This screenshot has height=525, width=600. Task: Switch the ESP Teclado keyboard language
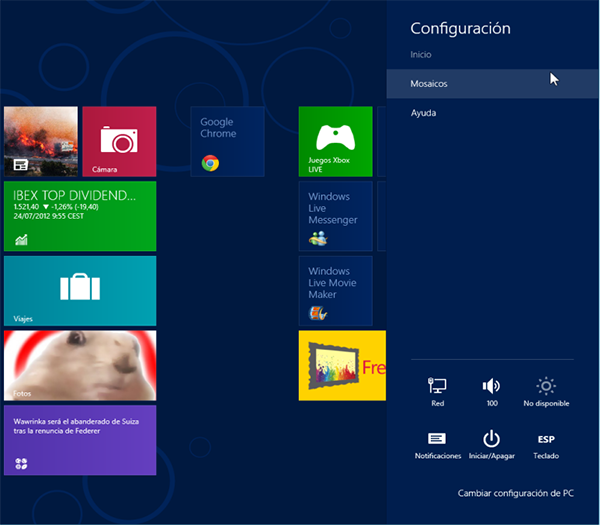546,446
